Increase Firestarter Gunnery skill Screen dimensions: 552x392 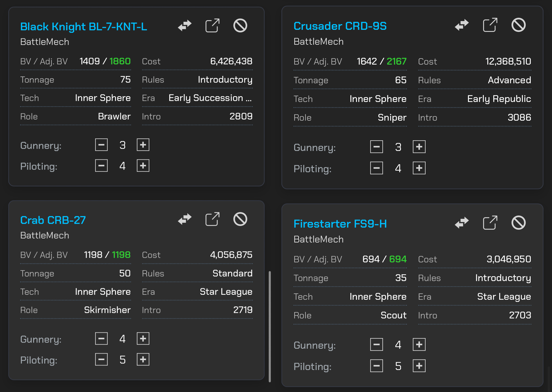[x=419, y=344]
